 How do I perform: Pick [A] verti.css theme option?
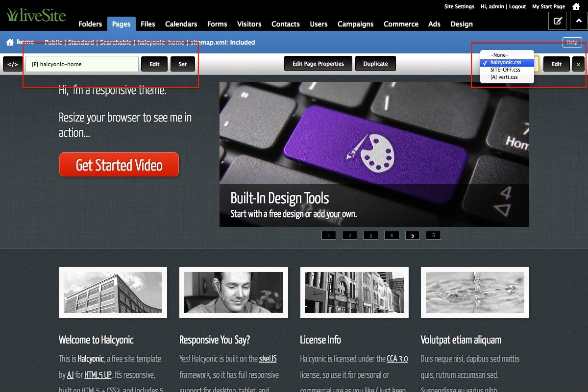(507, 77)
